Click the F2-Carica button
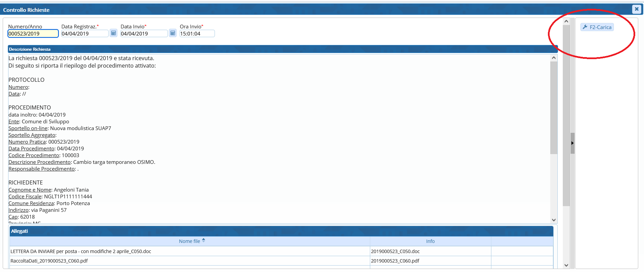 pyautogui.click(x=597, y=27)
